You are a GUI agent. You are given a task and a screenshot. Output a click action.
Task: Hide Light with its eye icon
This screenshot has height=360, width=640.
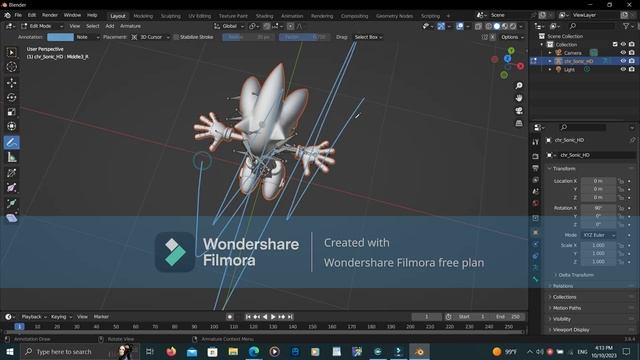(623, 69)
